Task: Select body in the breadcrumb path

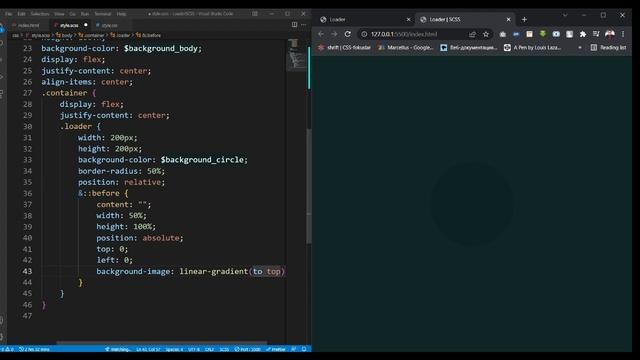Action: (x=64, y=36)
